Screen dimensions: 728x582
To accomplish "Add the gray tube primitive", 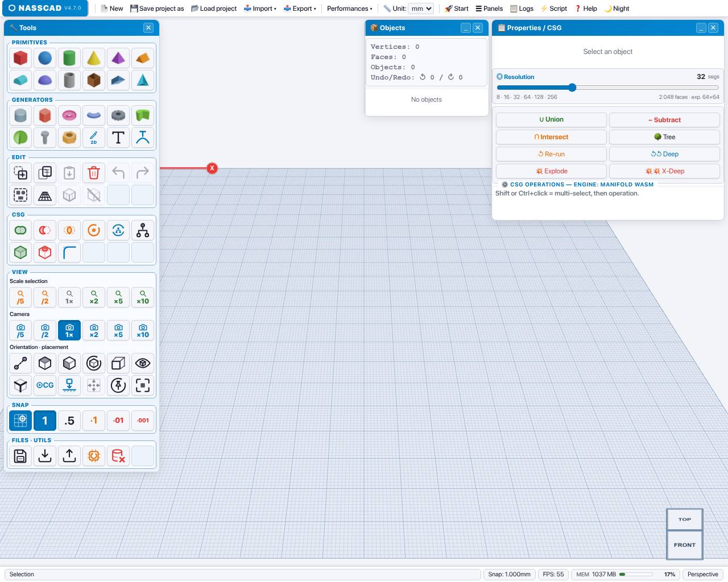I will click(x=69, y=80).
